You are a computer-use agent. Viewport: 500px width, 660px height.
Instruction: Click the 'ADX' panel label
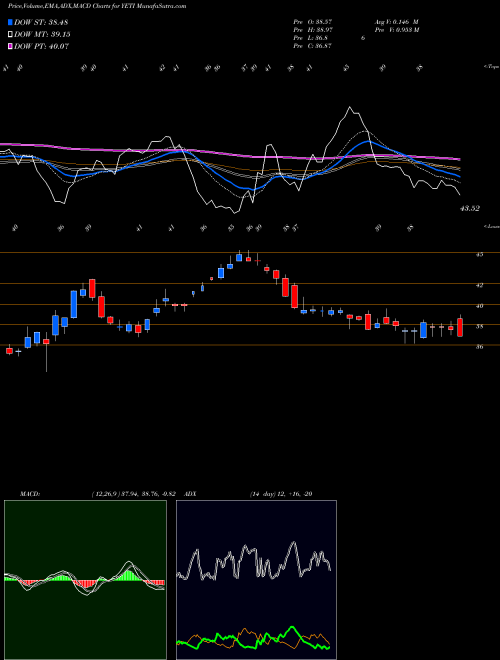tap(190, 494)
